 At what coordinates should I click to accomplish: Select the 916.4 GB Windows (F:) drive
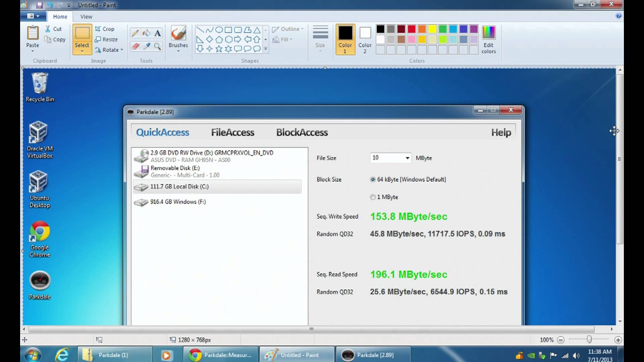point(178,201)
